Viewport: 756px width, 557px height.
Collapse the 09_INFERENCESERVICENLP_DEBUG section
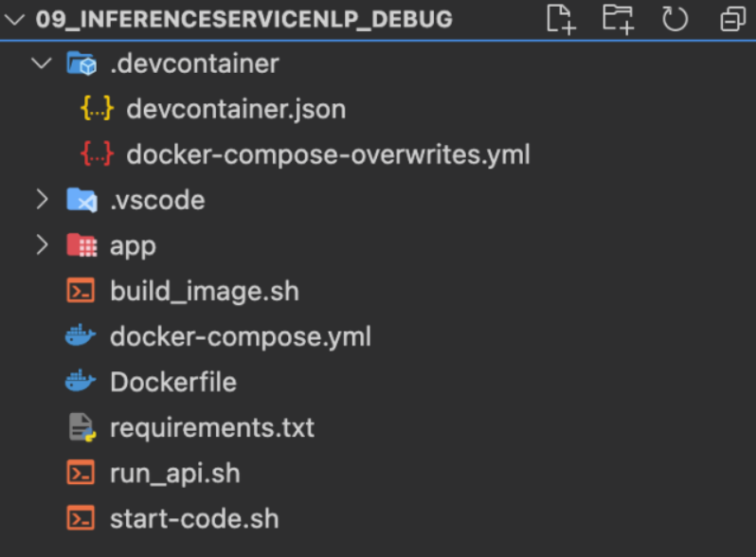pos(14,20)
